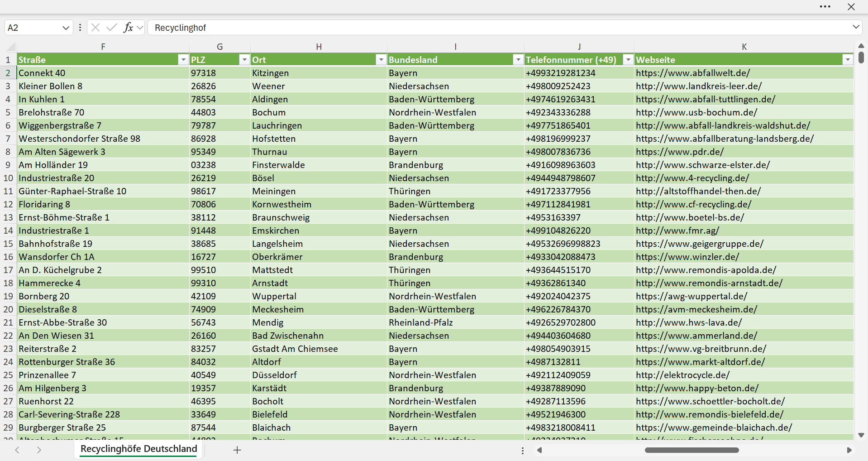
Task: Select the cell Rheinland-Pfalz
Action: pyautogui.click(x=455, y=322)
